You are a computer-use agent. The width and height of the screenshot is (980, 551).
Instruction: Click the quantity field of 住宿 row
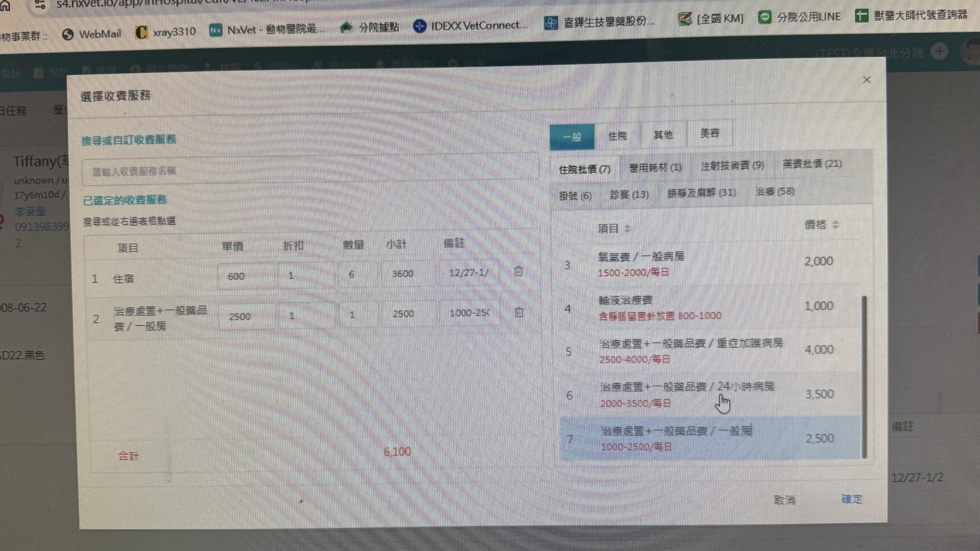(x=352, y=275)
